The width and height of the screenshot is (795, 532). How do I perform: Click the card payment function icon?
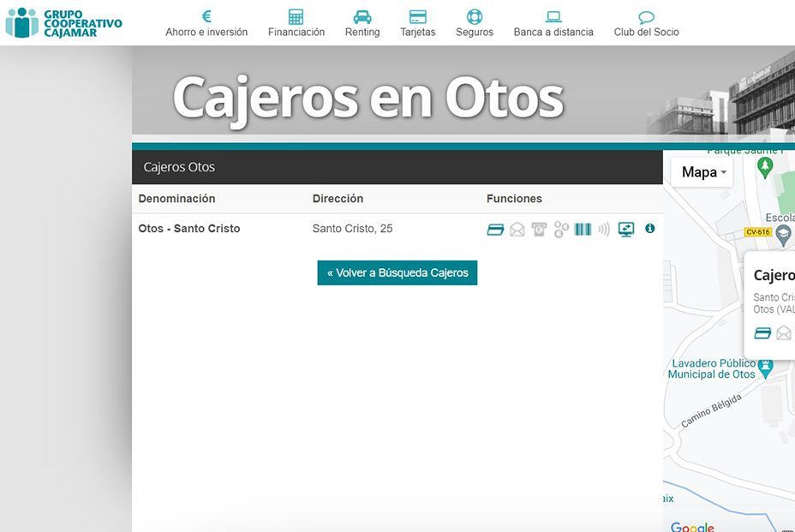(x=495, y=229)
